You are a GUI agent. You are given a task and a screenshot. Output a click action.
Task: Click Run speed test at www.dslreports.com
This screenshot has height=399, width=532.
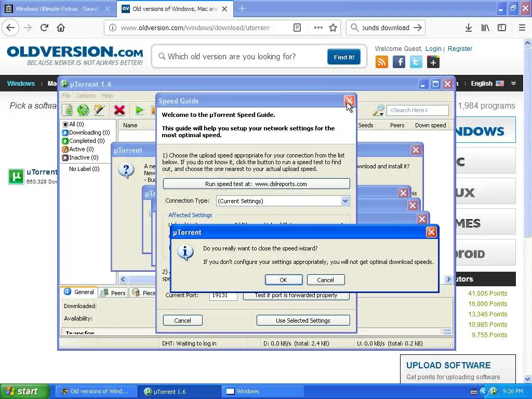256,184
